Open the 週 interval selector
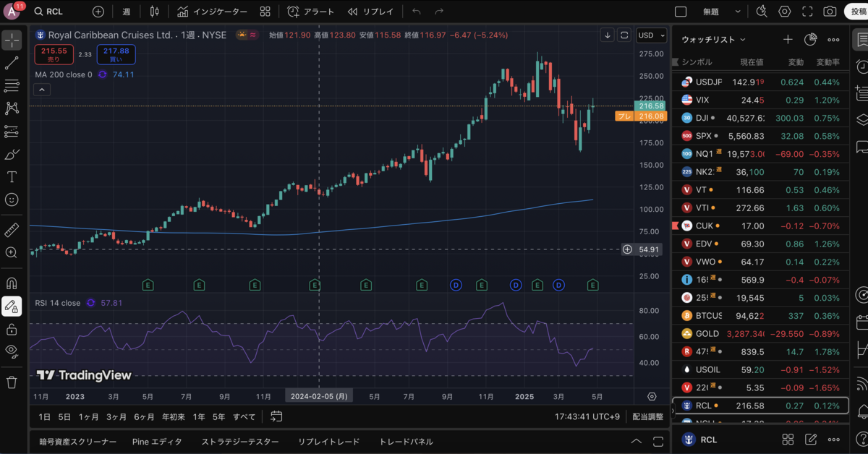The height and width of the screenshot is (454, 868). [x=127, y=12]
